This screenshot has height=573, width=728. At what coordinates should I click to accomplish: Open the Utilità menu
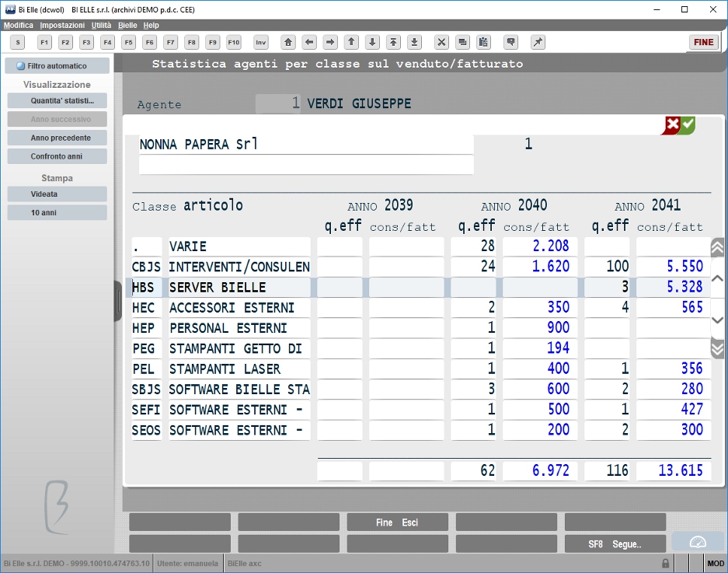[101, 25]
